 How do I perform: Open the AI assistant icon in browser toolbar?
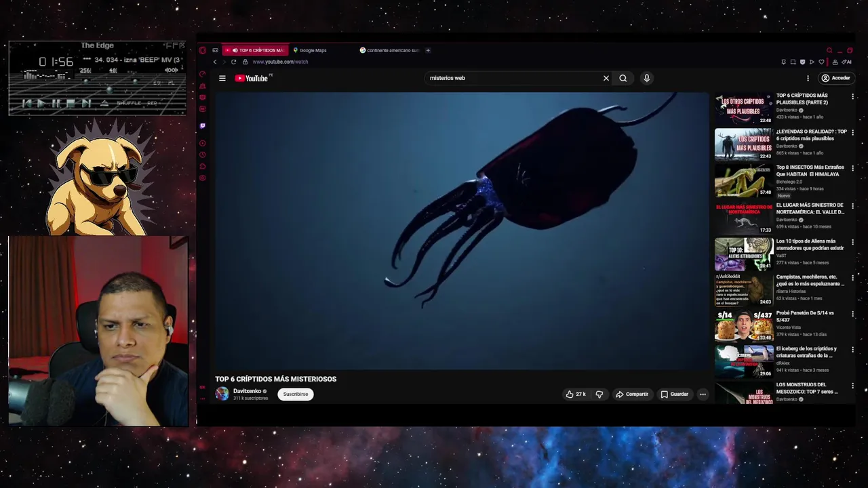click(846, 62)
